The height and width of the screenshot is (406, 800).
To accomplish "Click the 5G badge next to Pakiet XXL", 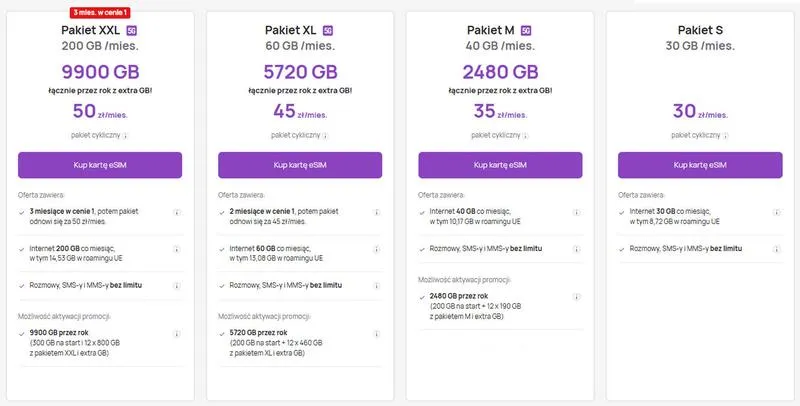I will (x=132, y=31).
